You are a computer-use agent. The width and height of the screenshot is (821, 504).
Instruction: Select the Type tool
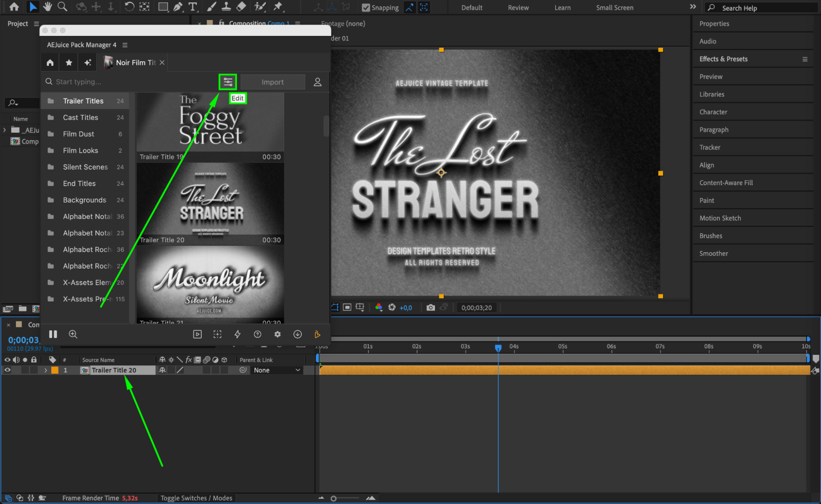192,7
